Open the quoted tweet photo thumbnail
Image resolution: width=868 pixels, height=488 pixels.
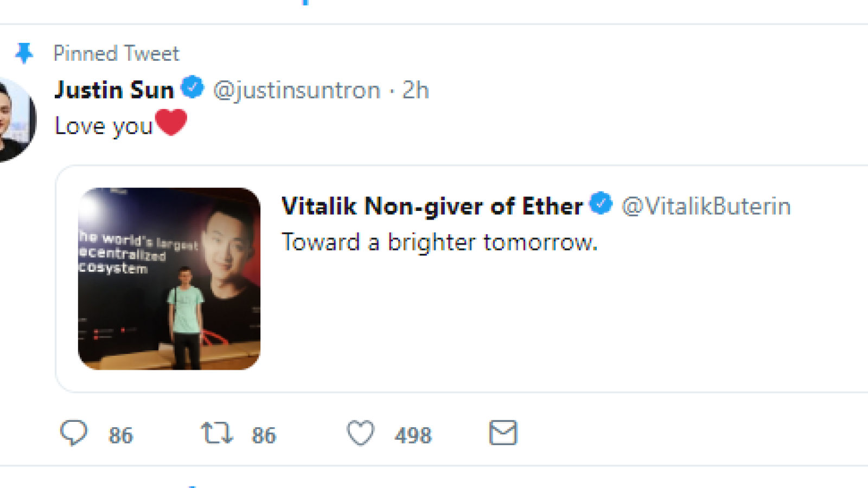tap(169, 279)
